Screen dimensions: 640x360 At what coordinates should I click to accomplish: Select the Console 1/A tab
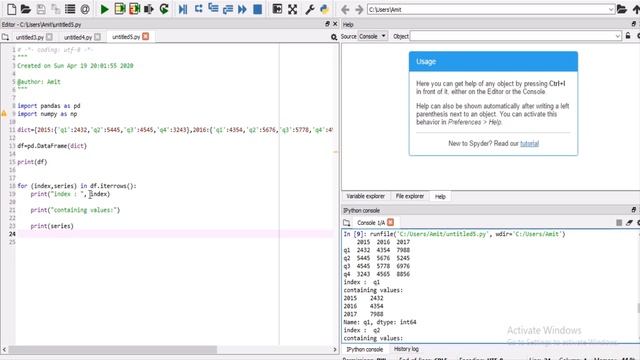click(x=371, y=222)
